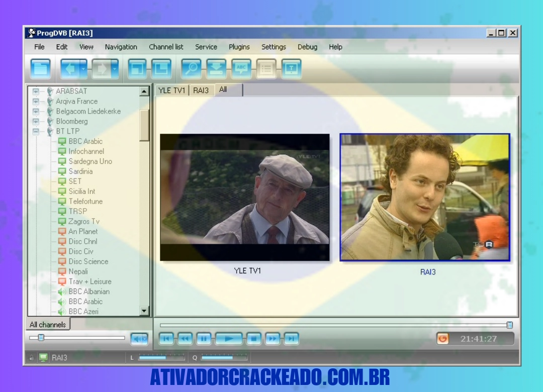Screen dimensions: 543x392
Task: Click the open folder toolbar icon
Action: (x=41, y=68)
